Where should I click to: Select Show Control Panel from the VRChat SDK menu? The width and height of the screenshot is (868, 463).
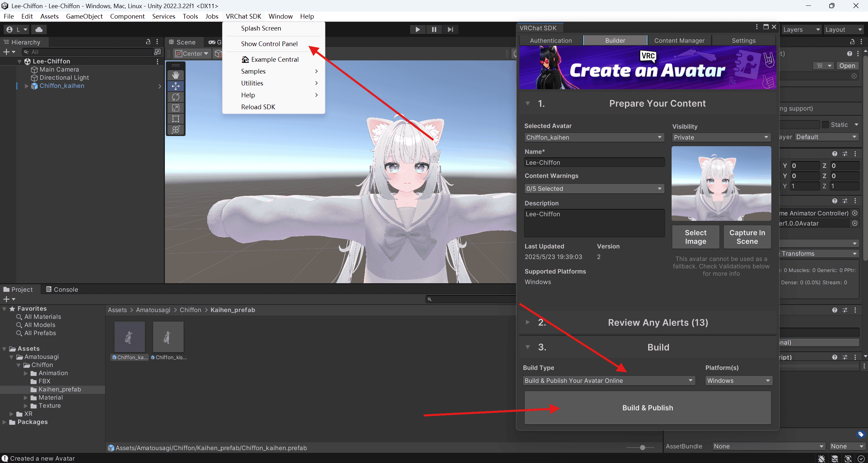coord(269,44)
